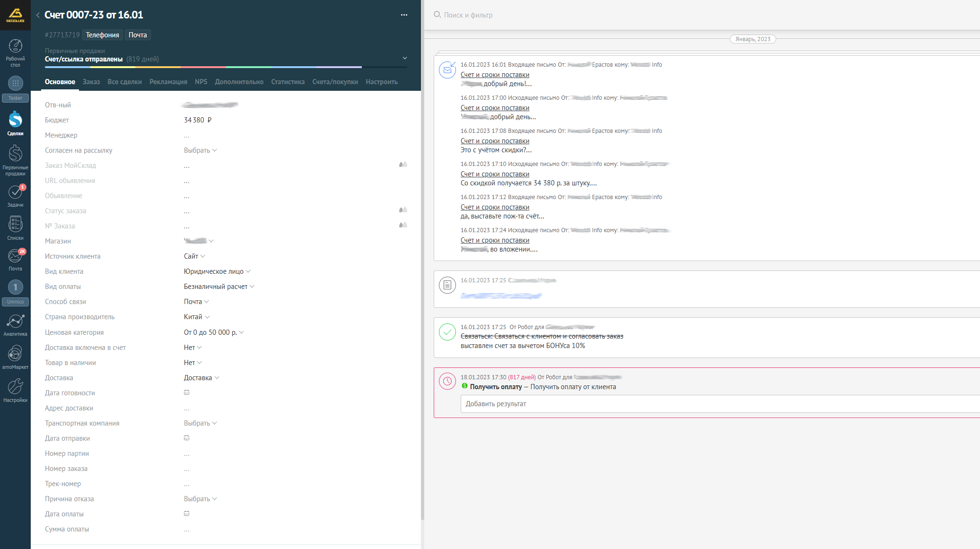Open the Дата оплаты calendar icon
Screen dimensions: 980x549
(186, 514)
